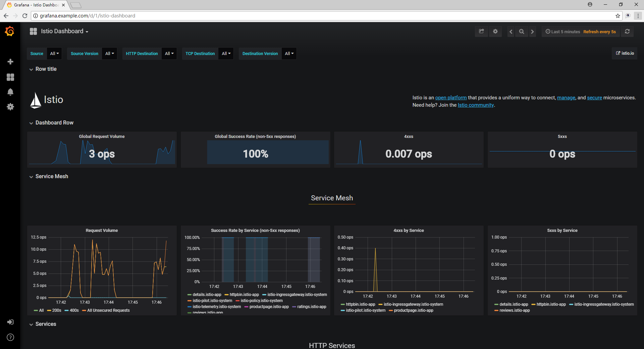This screenshot has width=644, height=349.
Task: Click httpbin.istio-app color swatch in 4xxs legend
Action: pos(343,305)
